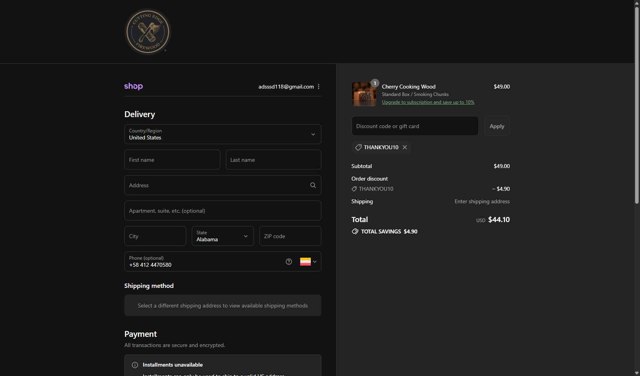Open the phone country flag selector
The image size is (640, 376).
pos(308,262)
